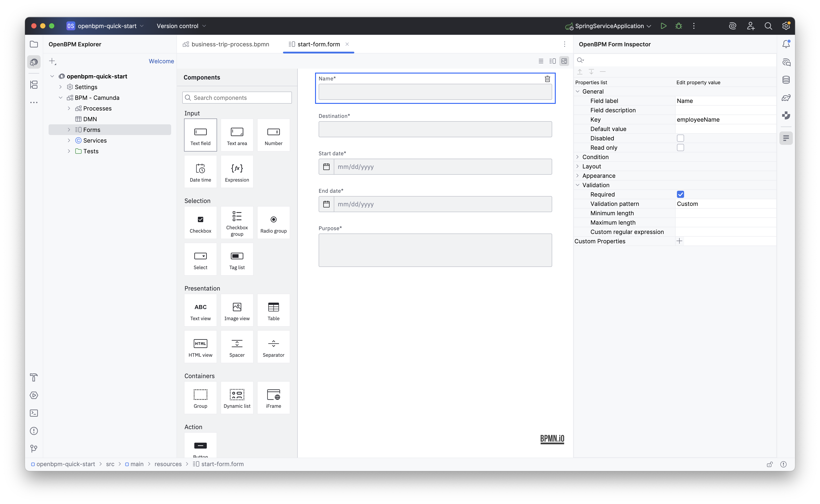Focus the Search components field
The image size is (820, 504).
[x=237, y=98]
